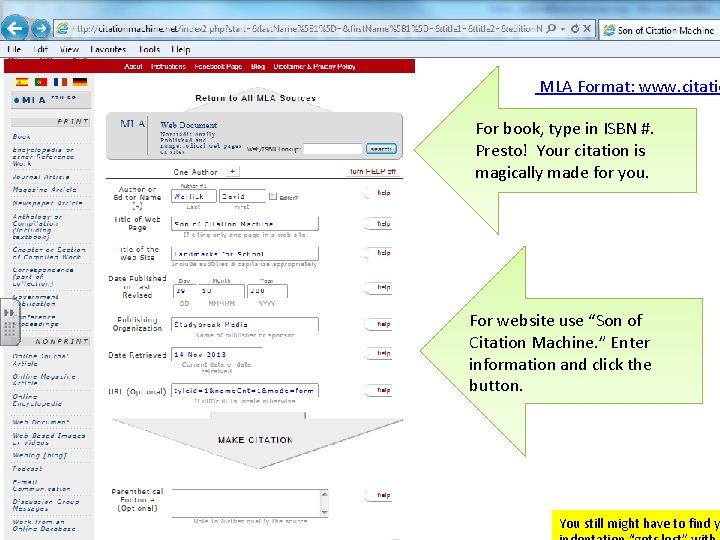Open the MLA Format: www.citati… hyperlink
The width and height of the screenshot is (720, 540).
point(627,86)
